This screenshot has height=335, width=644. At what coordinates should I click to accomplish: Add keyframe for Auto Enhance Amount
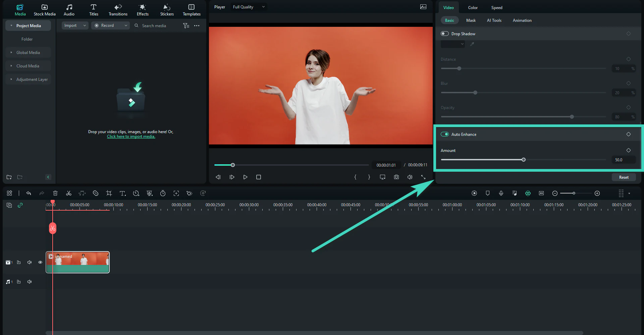pos(629,150)
